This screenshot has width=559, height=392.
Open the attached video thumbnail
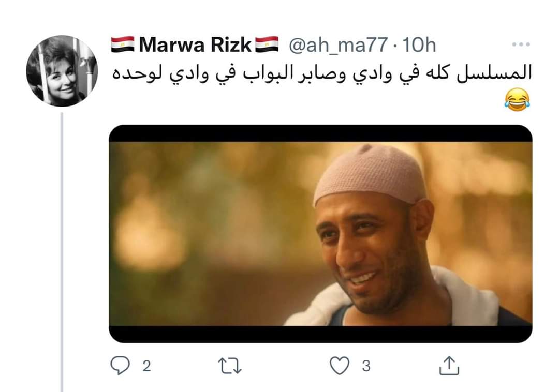[x=320, y=234]
